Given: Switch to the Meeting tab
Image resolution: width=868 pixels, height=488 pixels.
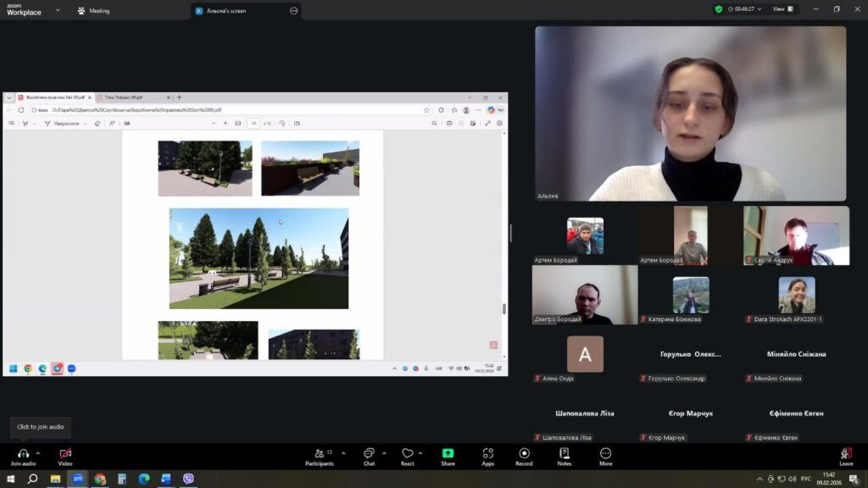Looking at the screenshot, I should tap(93, 11).
